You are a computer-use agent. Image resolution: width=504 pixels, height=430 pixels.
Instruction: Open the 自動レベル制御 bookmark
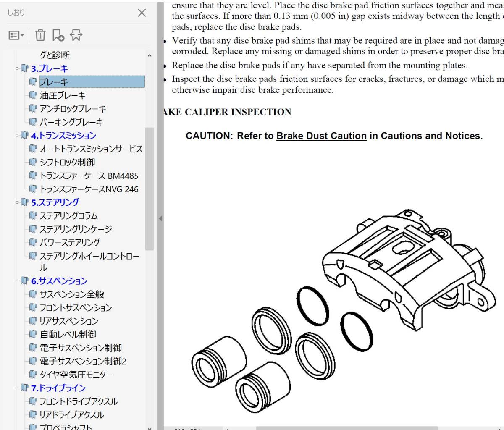68,335
